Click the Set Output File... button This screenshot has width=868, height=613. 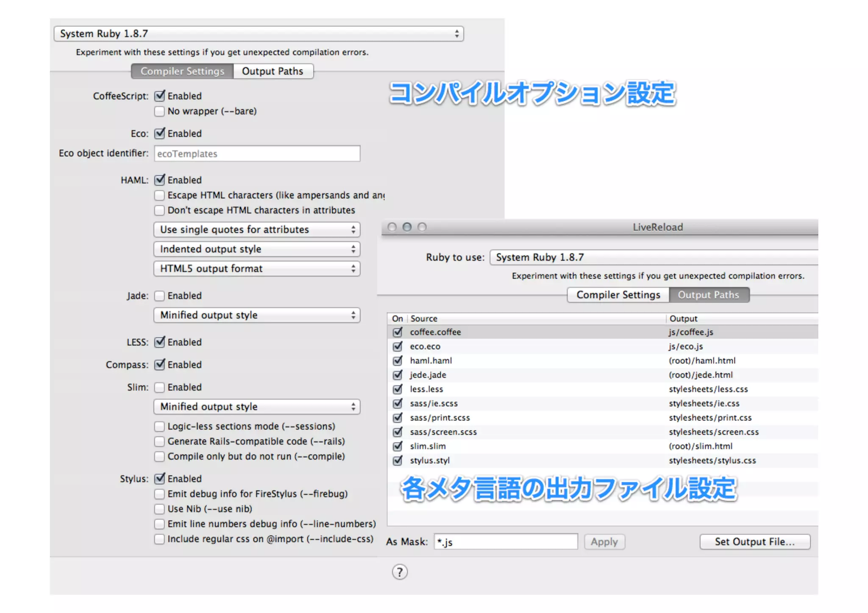coord(754,542)
